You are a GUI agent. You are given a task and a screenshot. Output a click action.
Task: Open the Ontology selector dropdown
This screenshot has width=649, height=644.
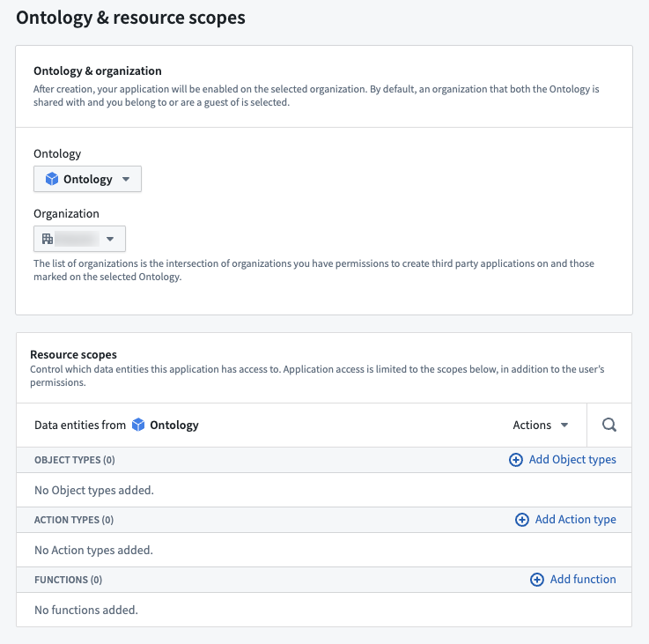point(87,179)
